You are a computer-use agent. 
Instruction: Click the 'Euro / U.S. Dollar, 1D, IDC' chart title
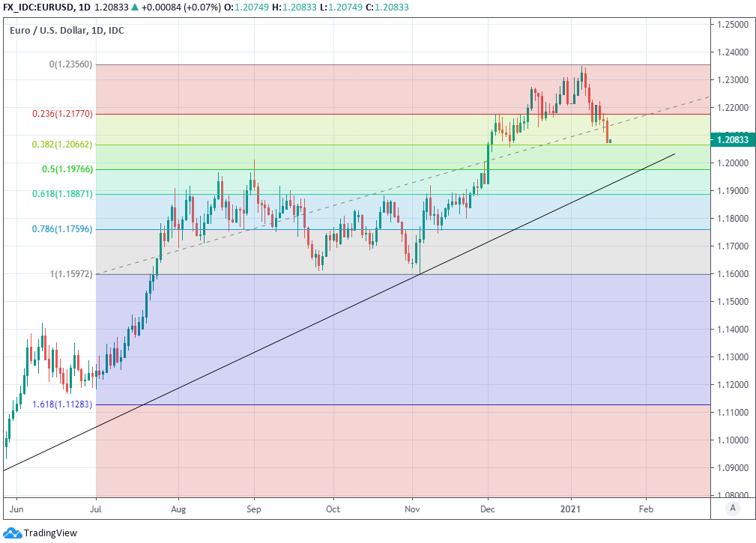[x=67, y=30]
